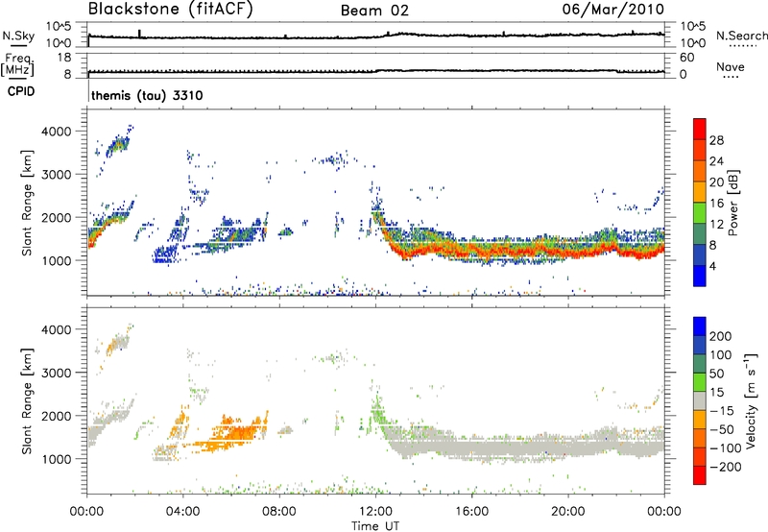768x532 pixels.
Task: Click the date '06/Mar/2010'
Action: pyautogui.click(x=613, y=10)
